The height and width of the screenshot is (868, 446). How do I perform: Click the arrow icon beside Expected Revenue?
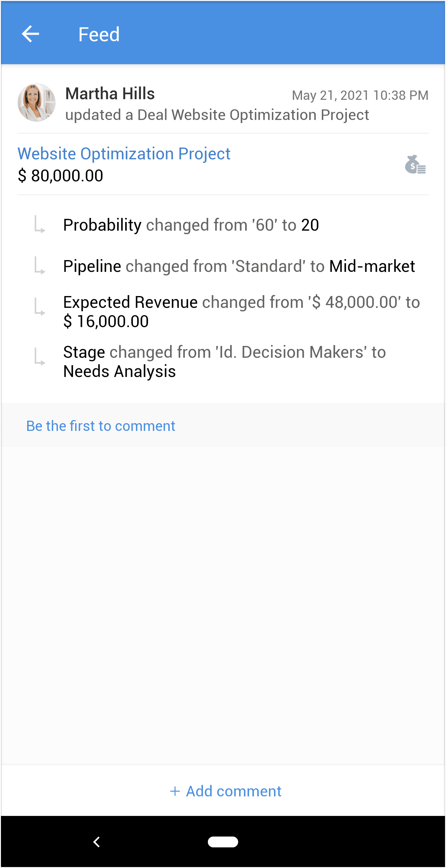[x=40, y=307]
